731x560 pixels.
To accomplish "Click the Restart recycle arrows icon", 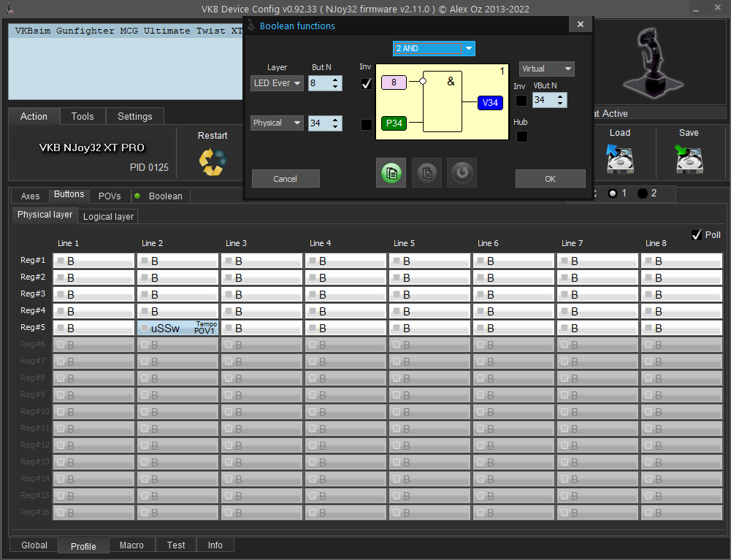I will click(213, 161).
